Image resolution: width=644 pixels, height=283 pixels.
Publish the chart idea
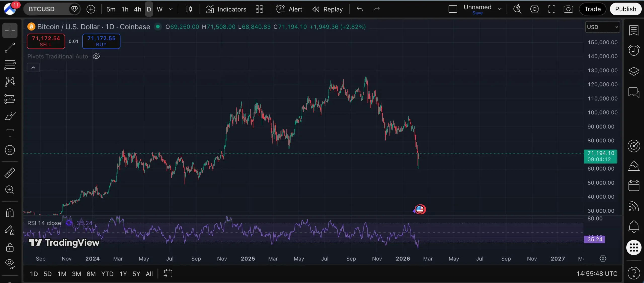626,9
